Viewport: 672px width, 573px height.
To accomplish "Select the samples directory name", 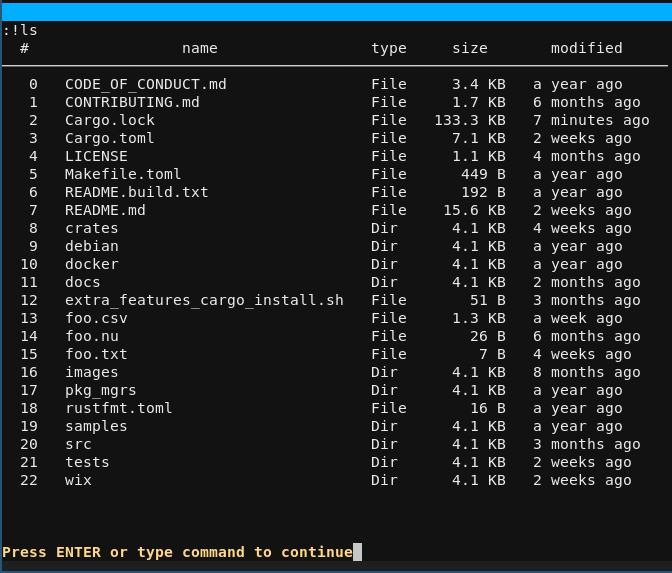I will click(96, 426).
